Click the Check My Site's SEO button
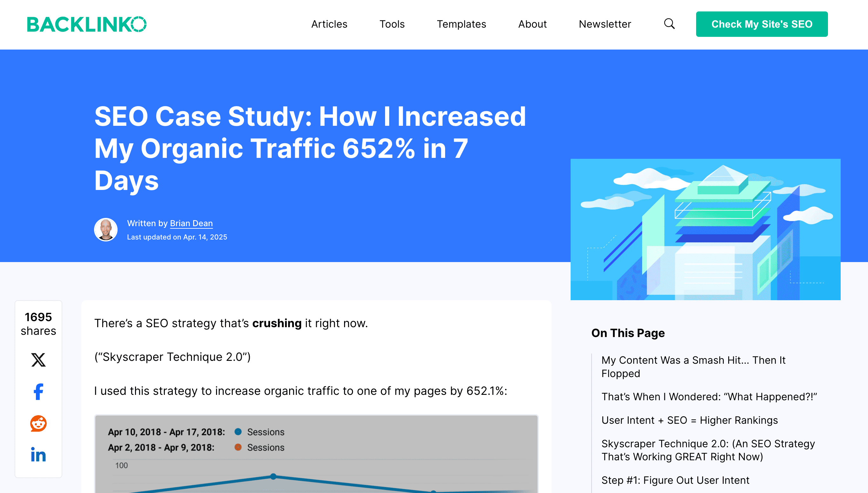 point(762,24)
